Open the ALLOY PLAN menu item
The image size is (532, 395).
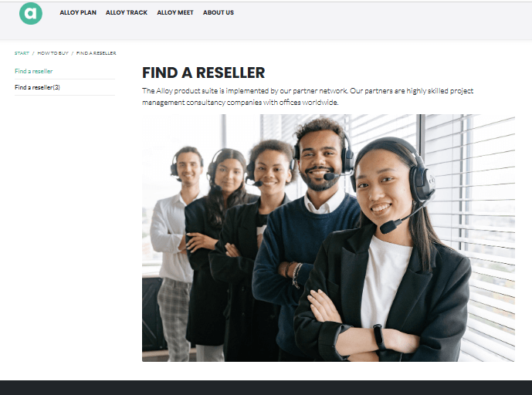click(78, 12)
